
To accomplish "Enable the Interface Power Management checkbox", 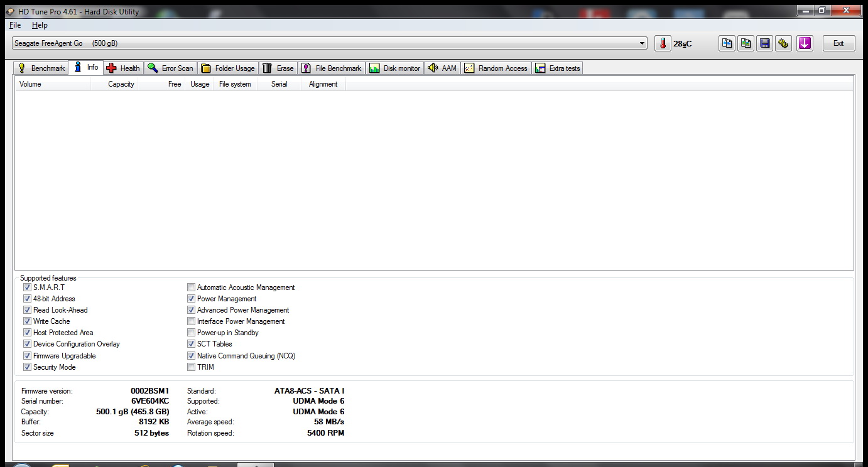I will pyautogui.click(x=192, y=321).
